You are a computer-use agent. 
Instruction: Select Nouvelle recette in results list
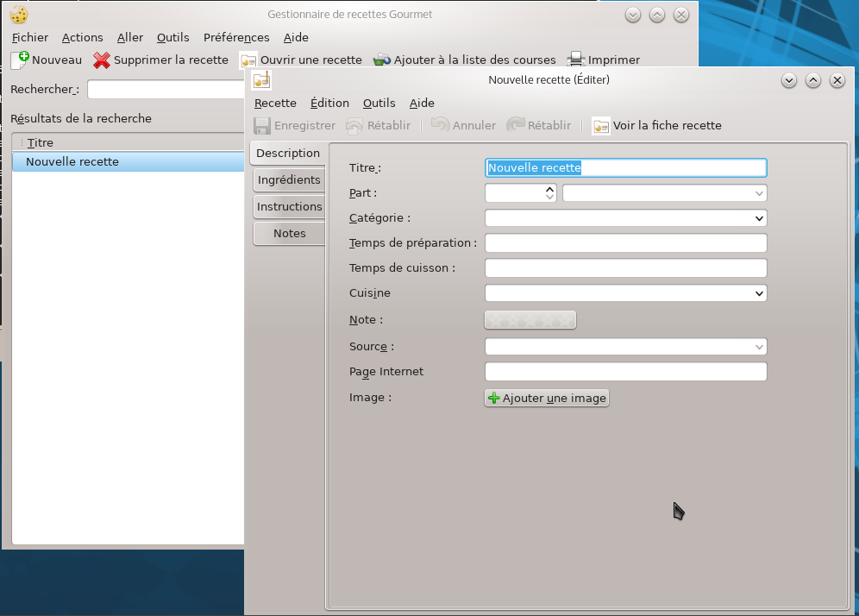(129, 161)
